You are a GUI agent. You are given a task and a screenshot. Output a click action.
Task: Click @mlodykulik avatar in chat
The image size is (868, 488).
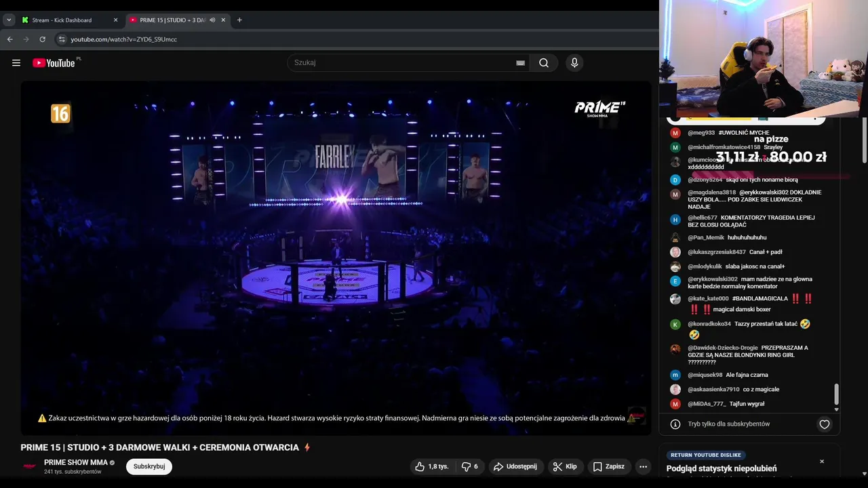[x=675, y=266]
